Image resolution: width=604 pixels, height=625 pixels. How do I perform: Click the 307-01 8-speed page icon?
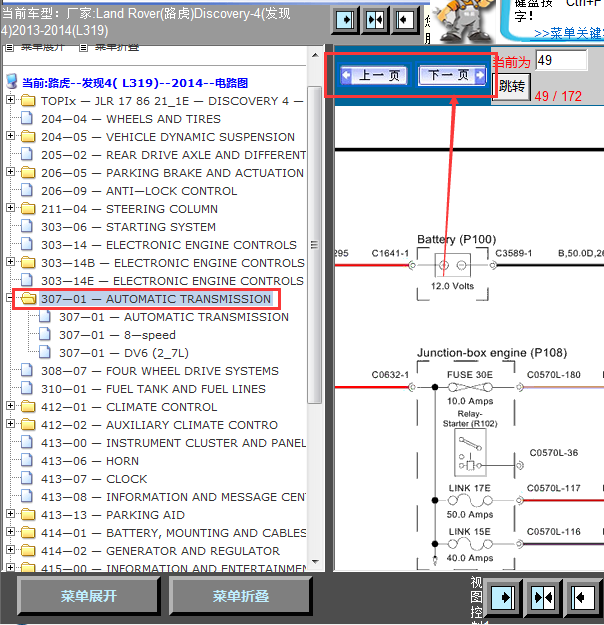point(45,334)
